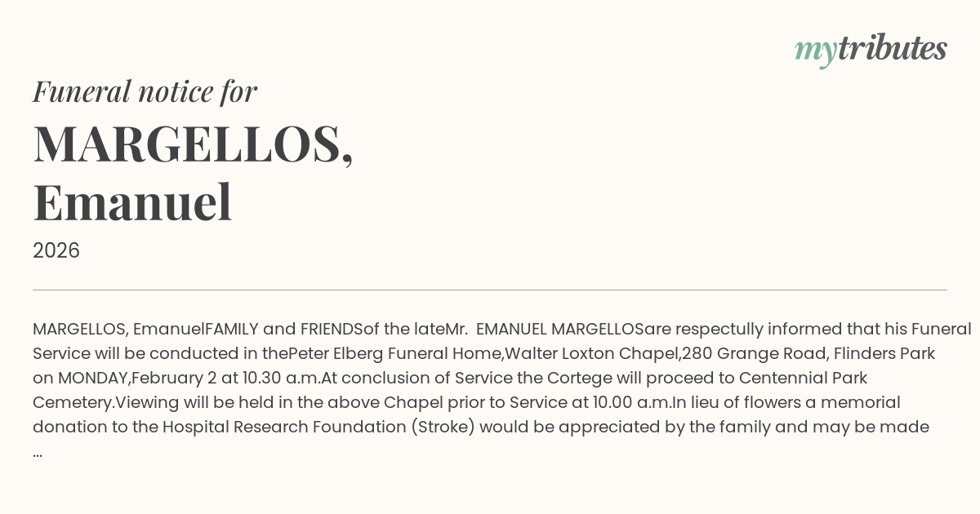This screenshot has width=980, height=514.
Task: Click "Peter Elberg Funeral Home" in the notice
Action: [x=396, y=354]
